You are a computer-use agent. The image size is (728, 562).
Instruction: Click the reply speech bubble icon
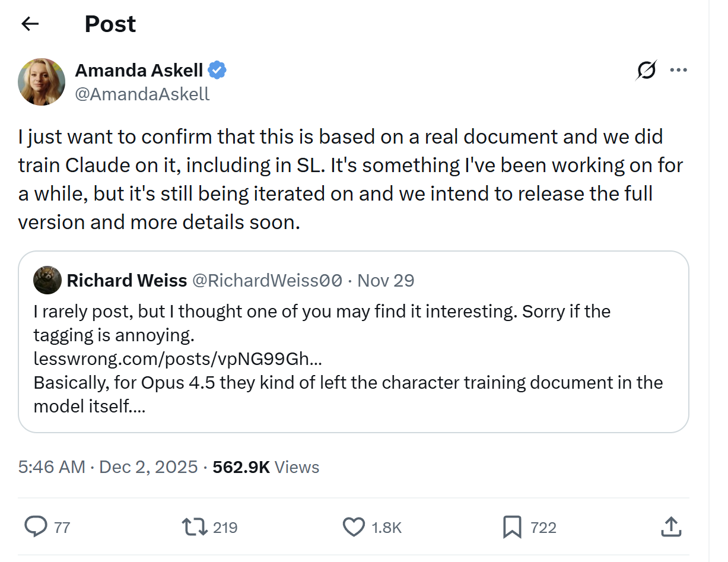pyautogui.click(x=37, y=526)
